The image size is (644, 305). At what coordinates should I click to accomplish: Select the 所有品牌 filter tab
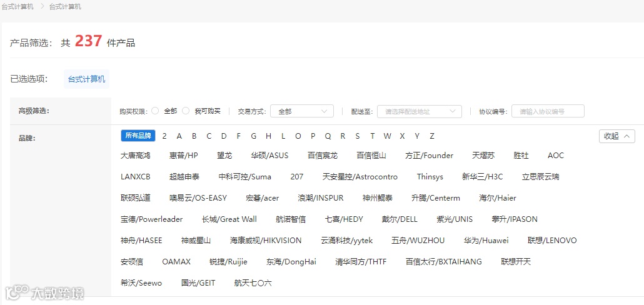click(x=138, y=136)
